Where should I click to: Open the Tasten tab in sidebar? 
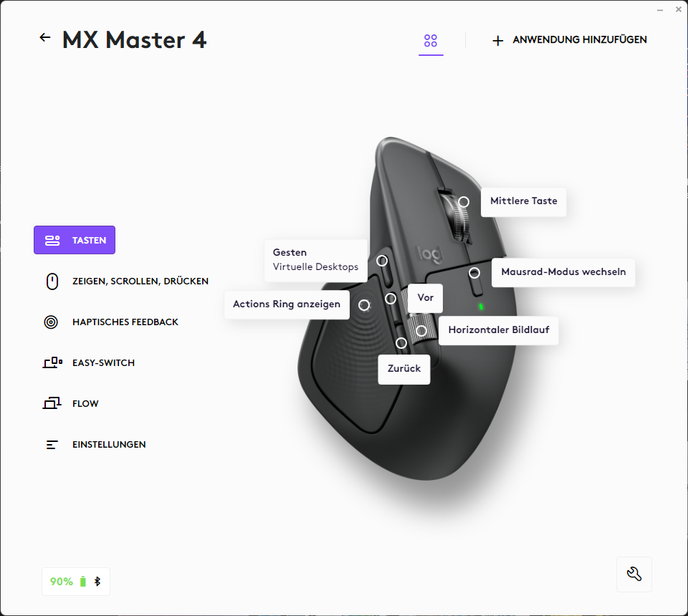(x=75, y=241)
